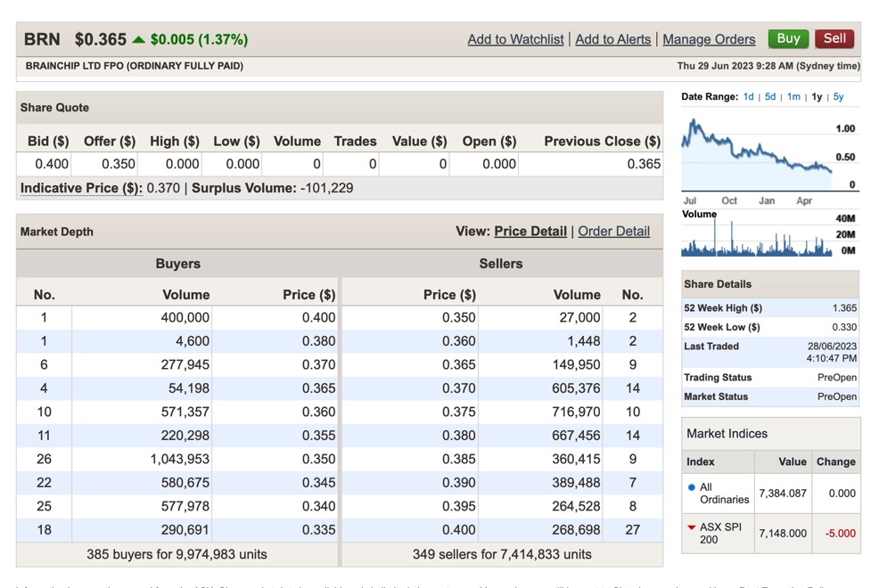Open the Add to Watchlist link
879x588 pixels.
click(516, 39)
